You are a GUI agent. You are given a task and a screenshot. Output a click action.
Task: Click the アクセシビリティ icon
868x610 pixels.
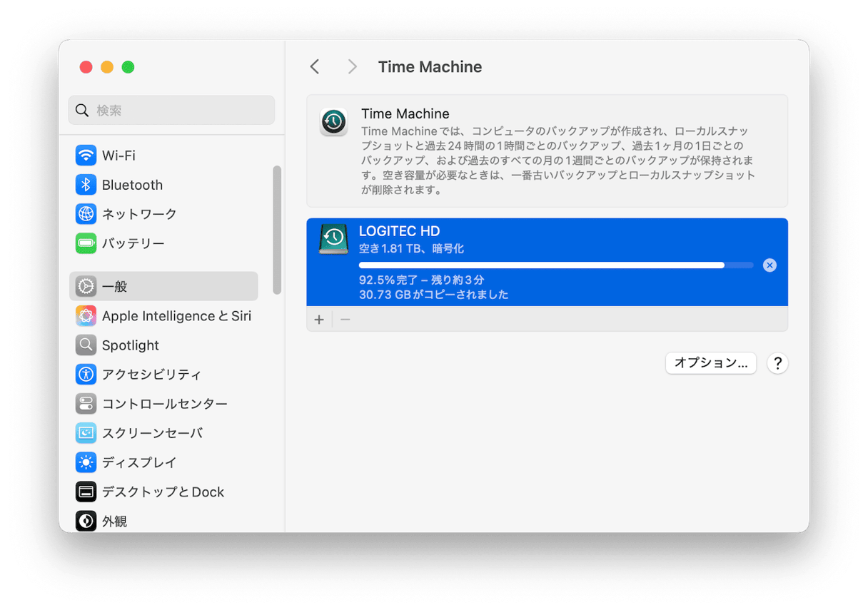[86, 375]
